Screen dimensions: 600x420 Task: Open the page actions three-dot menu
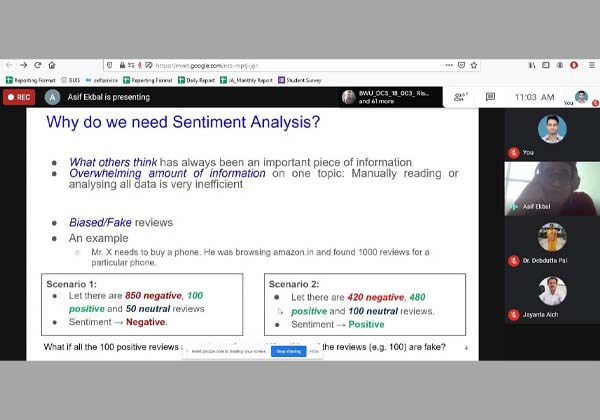pos(449,65)
